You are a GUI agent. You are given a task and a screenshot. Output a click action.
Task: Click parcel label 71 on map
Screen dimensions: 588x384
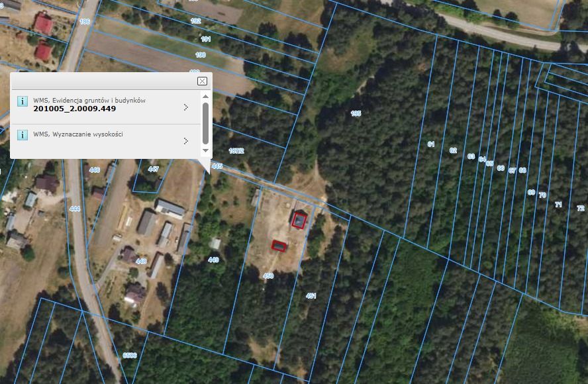[558, 205]
